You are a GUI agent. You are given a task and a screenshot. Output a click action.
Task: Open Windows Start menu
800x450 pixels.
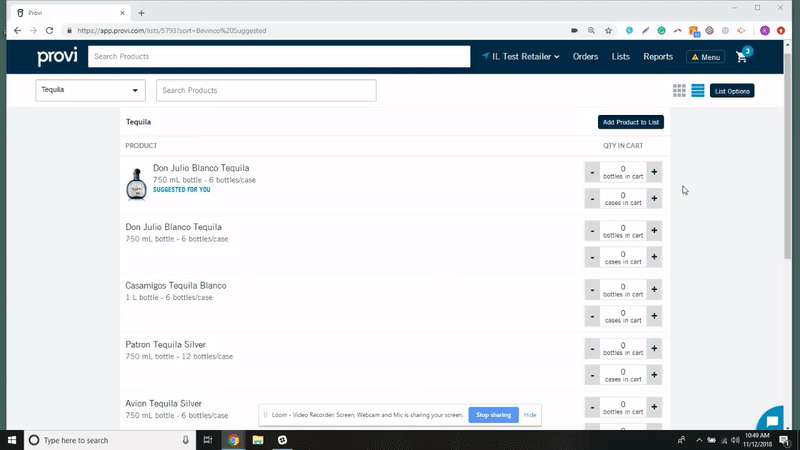pyautogui.click(x=12, y=440)
